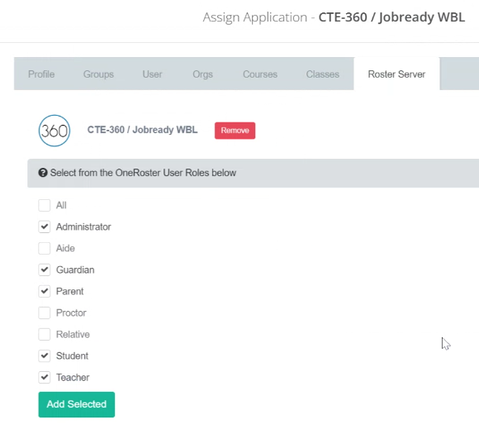Switch to the Courses tab
The image size is (479, 434).
260,74
